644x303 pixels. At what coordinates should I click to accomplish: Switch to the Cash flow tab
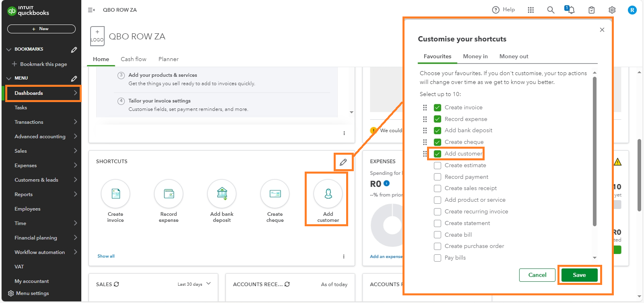pos(134,59)
